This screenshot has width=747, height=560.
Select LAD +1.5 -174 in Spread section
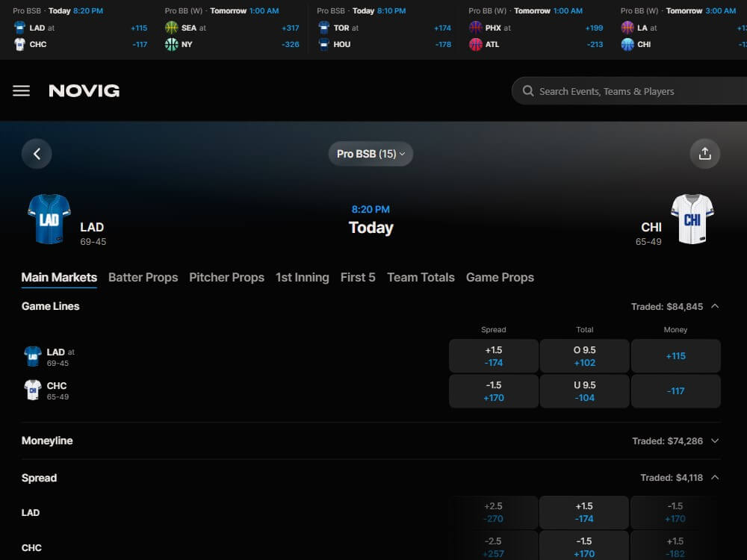[x=584, y=512]
